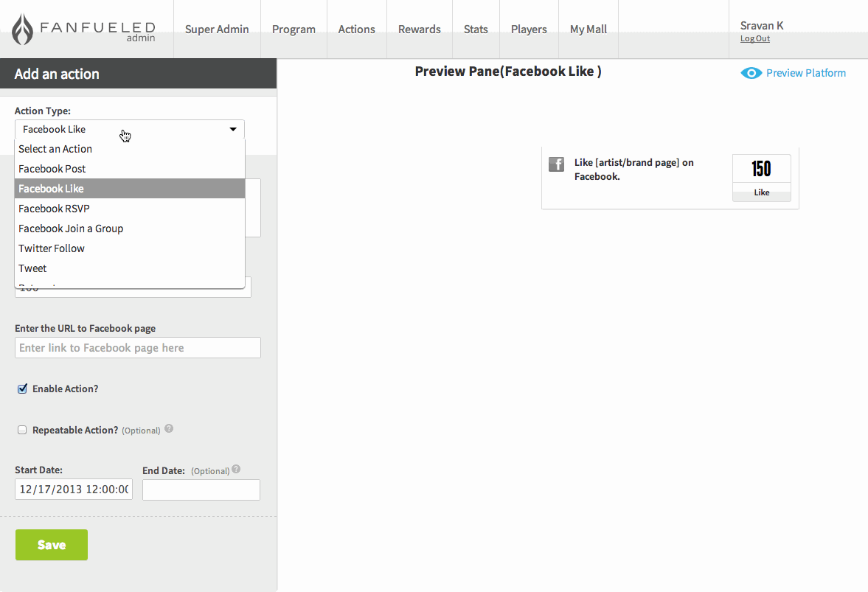Open the Action Type dropdown arrow
This screenshot has height=592, width=868.
233,130
